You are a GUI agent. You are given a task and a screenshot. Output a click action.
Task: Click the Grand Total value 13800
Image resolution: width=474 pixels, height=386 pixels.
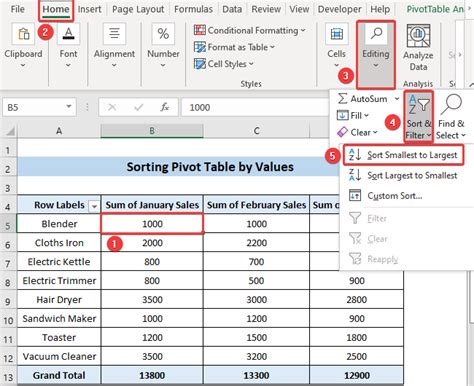click(x=152, y=375)
